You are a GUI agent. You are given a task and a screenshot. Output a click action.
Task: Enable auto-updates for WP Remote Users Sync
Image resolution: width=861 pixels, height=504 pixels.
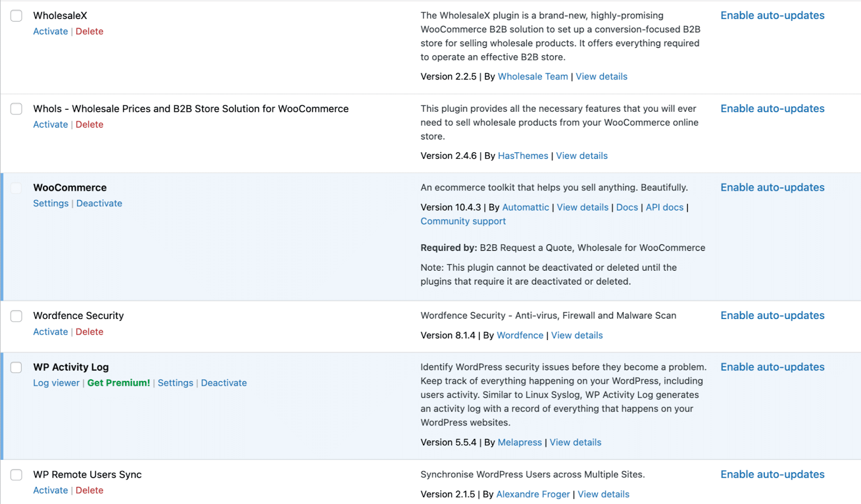(772, 474)
